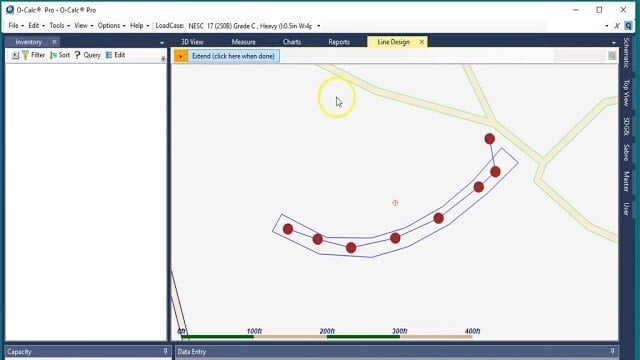Click the Filter funnel icon in Inventory
Viewport: 640px width, 360px height.
click(25, 55)
